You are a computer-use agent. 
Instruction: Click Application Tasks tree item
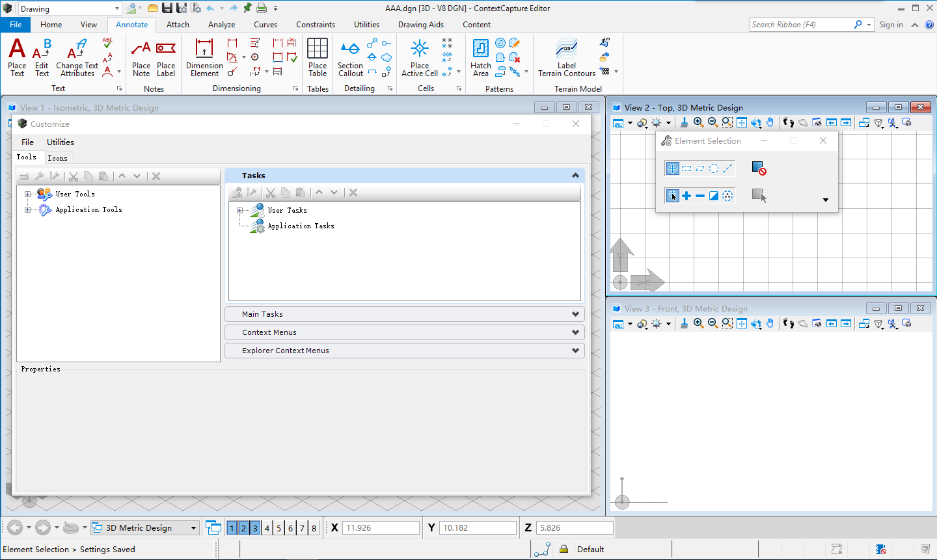point(301,226)
